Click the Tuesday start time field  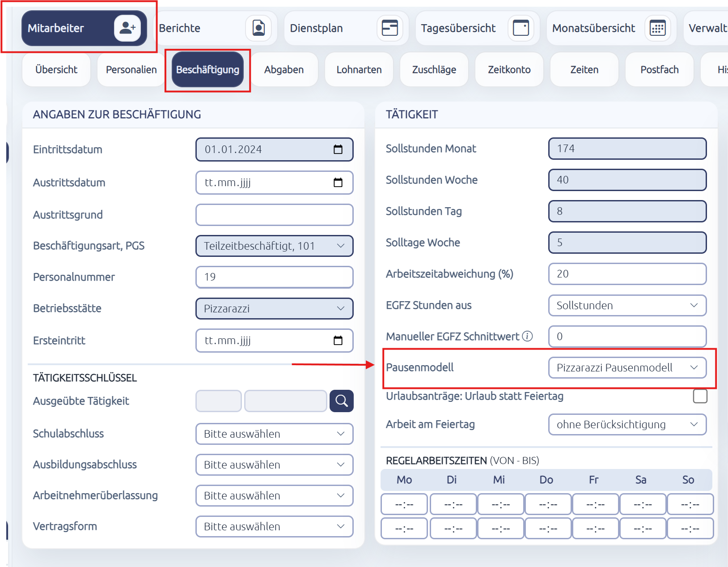[x=453, y=504]
